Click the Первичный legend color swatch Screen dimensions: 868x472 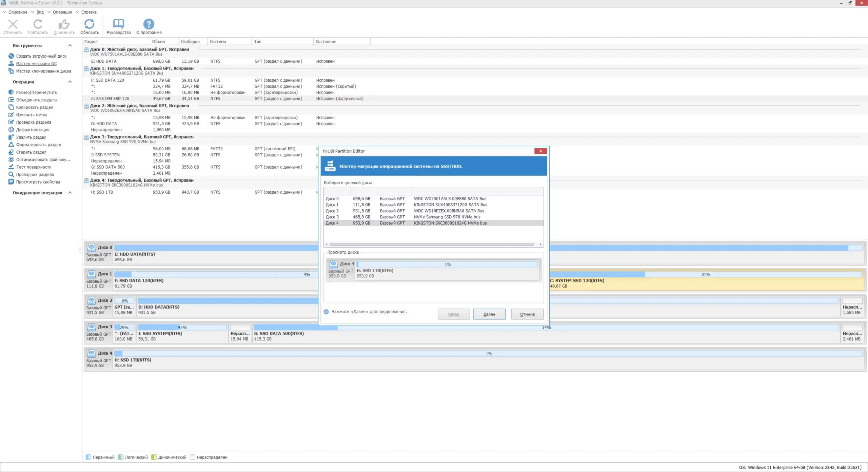point(89,457)
